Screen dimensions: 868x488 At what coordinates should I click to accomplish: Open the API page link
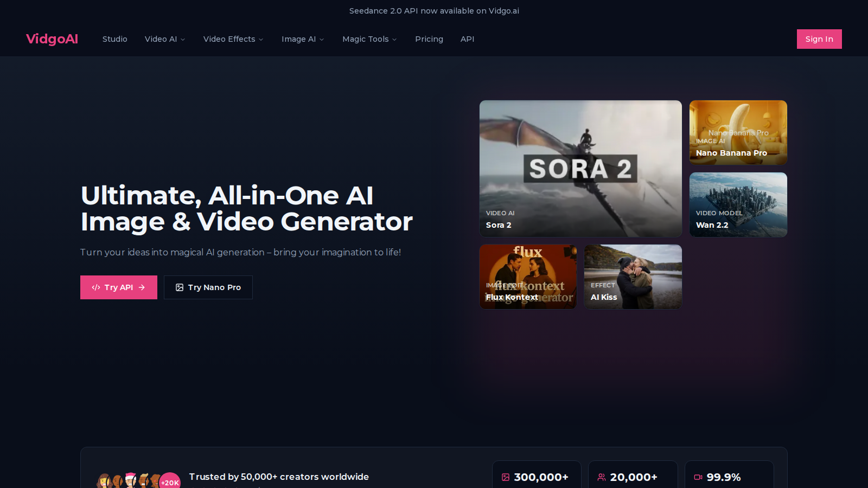(x=467, y=39)
